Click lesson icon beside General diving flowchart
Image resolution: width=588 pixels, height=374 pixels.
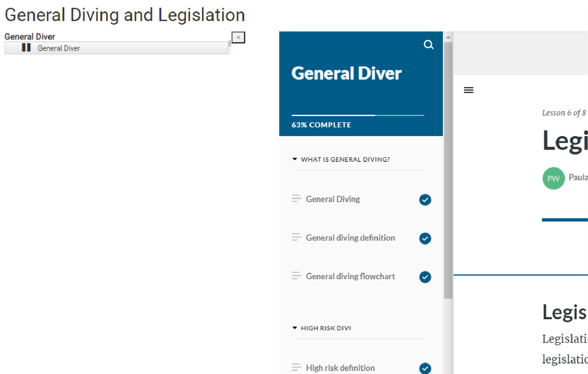[296, 276]
